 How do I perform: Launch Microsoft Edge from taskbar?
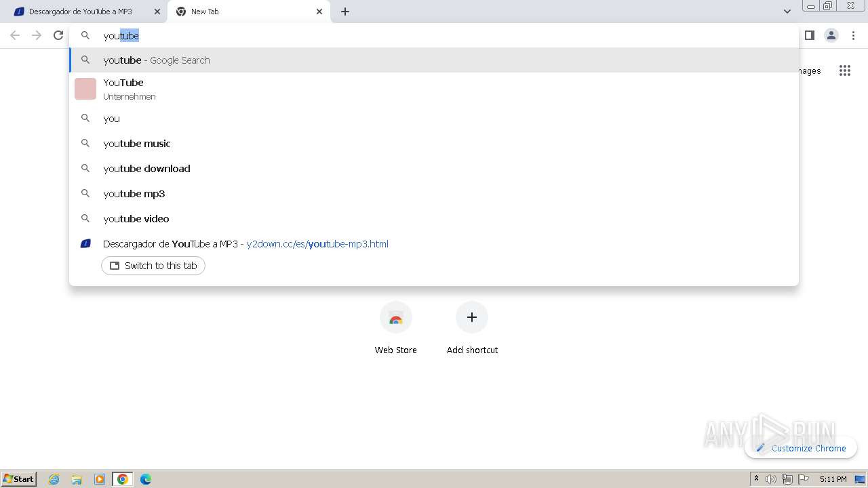point(146,479)
